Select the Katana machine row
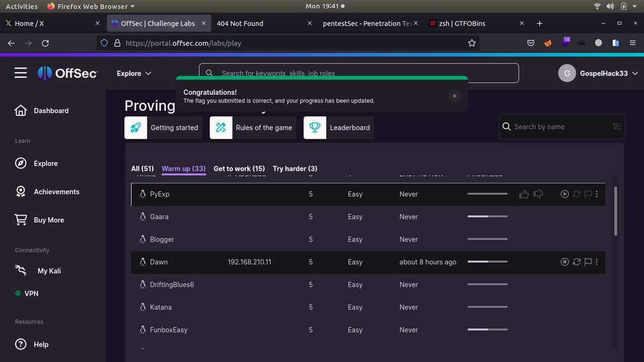This screenshot has height=362, width=644. (x=368, y=307)
